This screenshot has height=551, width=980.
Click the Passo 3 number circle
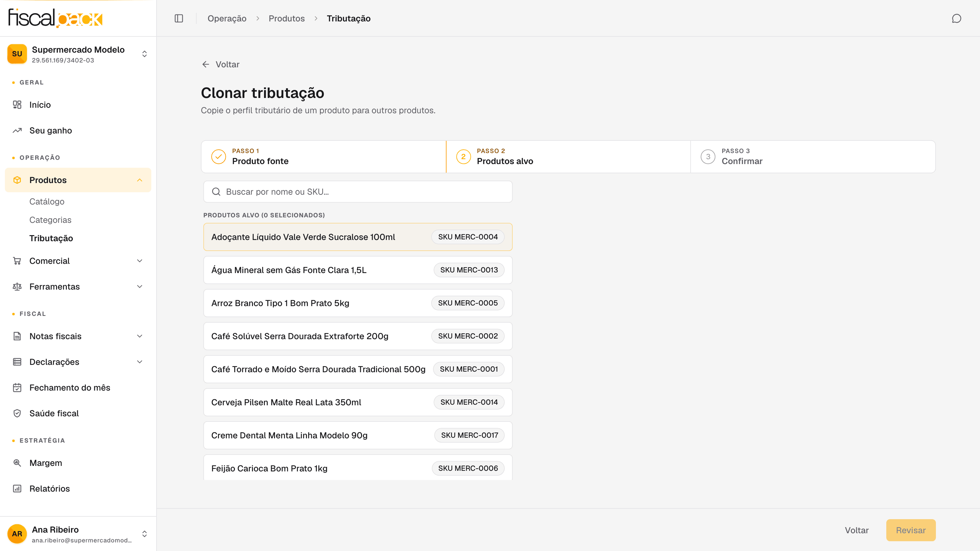708,157
